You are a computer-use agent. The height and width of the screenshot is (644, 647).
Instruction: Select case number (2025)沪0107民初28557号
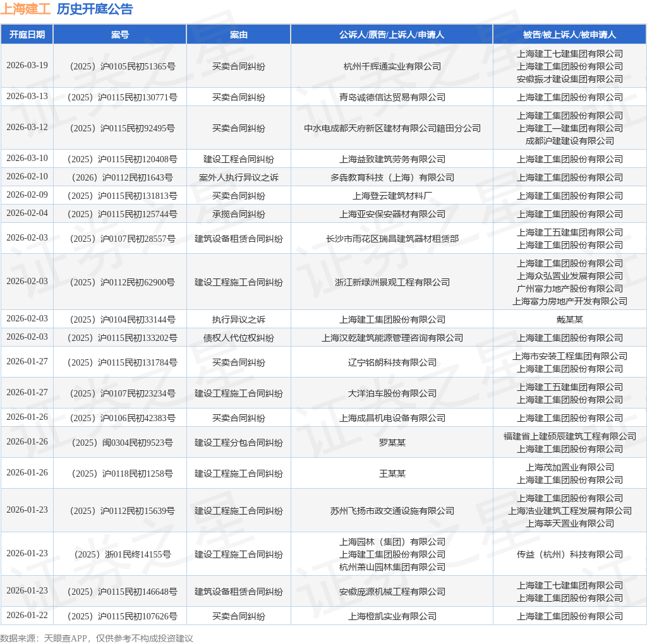pos(123,238)
